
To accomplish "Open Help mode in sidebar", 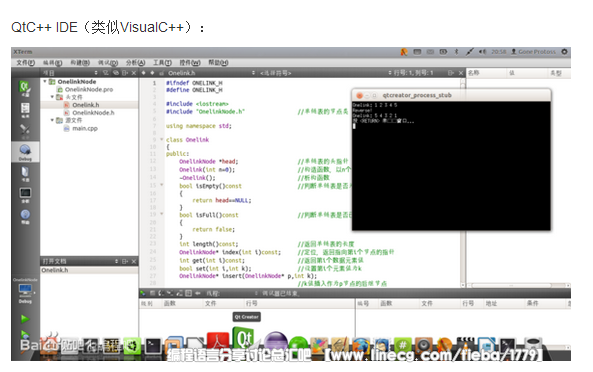I will (25, 217).
